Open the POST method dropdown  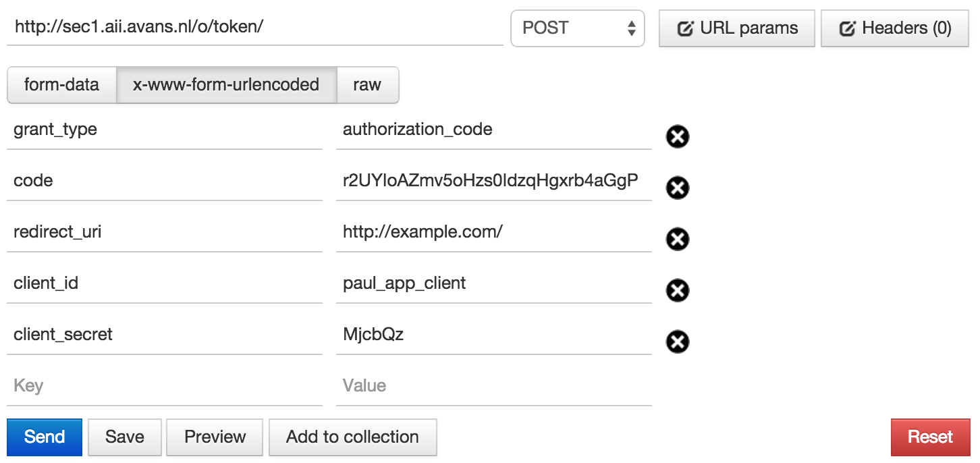point(578,28)
